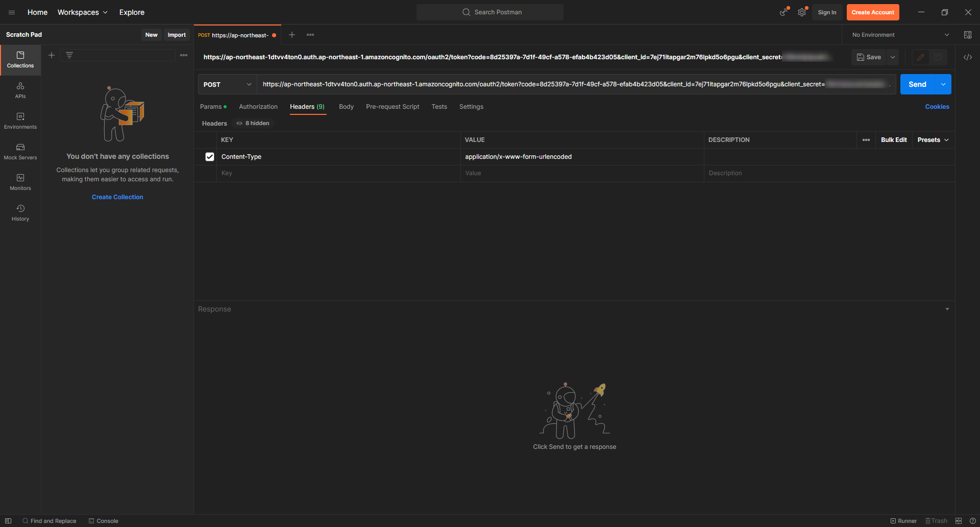
Task: Click Create Collection link
Action: [117, 197]
